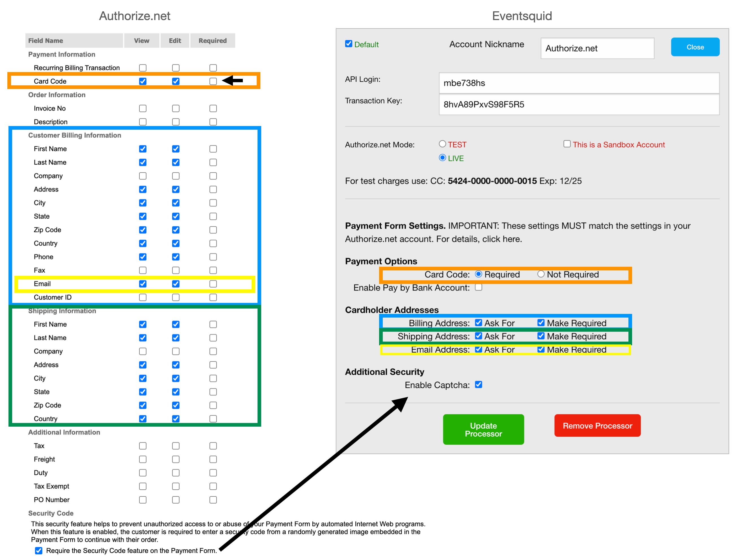
Task: Toggle Billing Country View checkbox
Action: coord(142,243)
